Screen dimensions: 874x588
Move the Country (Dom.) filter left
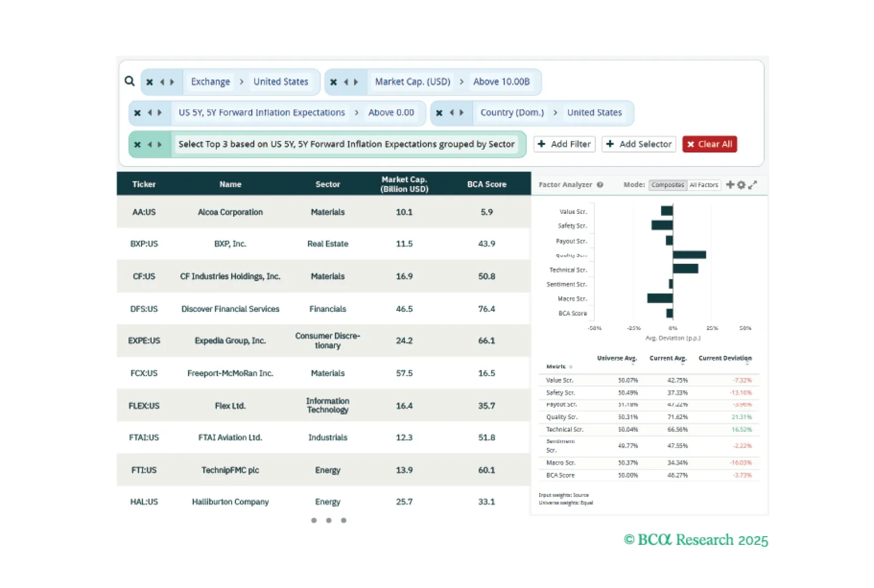[451, 113]
